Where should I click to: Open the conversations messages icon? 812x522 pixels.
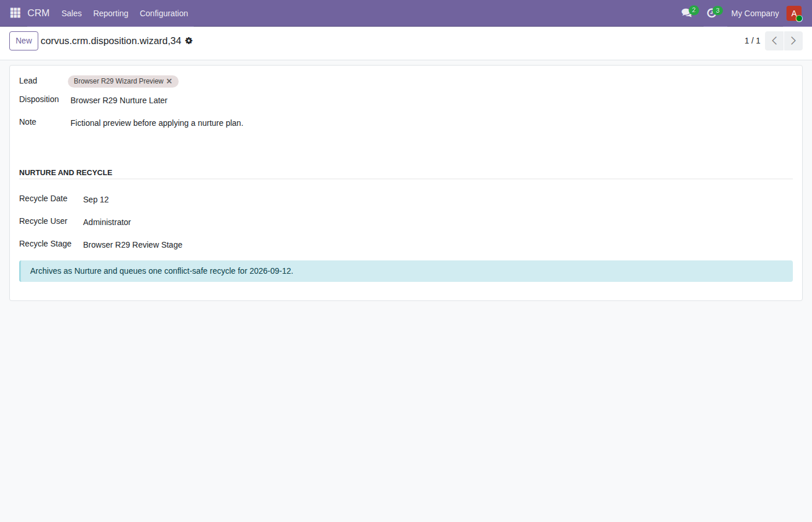click(x=688, y=13)
